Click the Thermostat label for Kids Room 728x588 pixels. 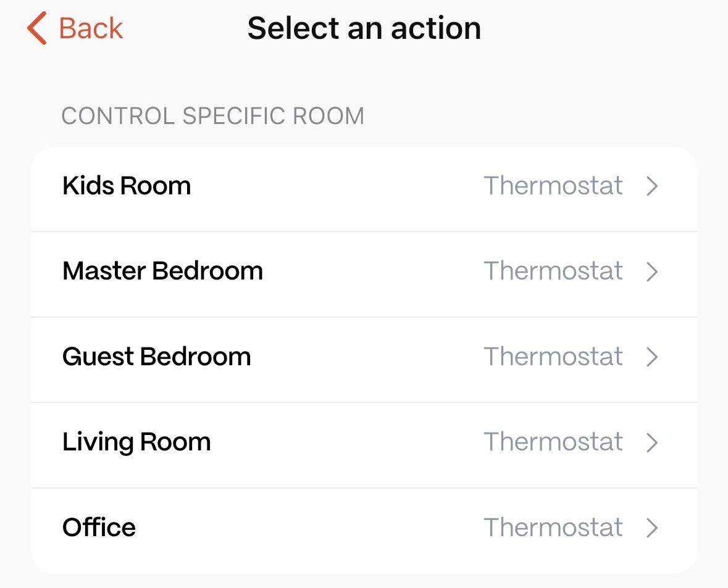[553, 186]
